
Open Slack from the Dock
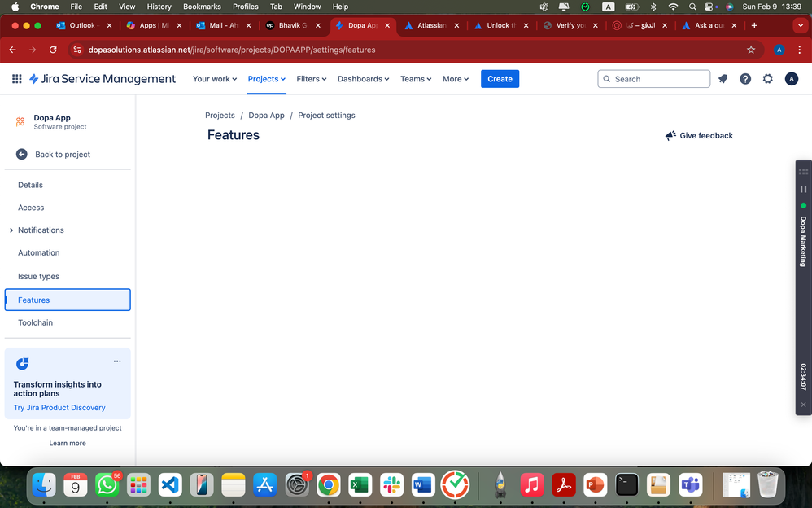point(391,484)
